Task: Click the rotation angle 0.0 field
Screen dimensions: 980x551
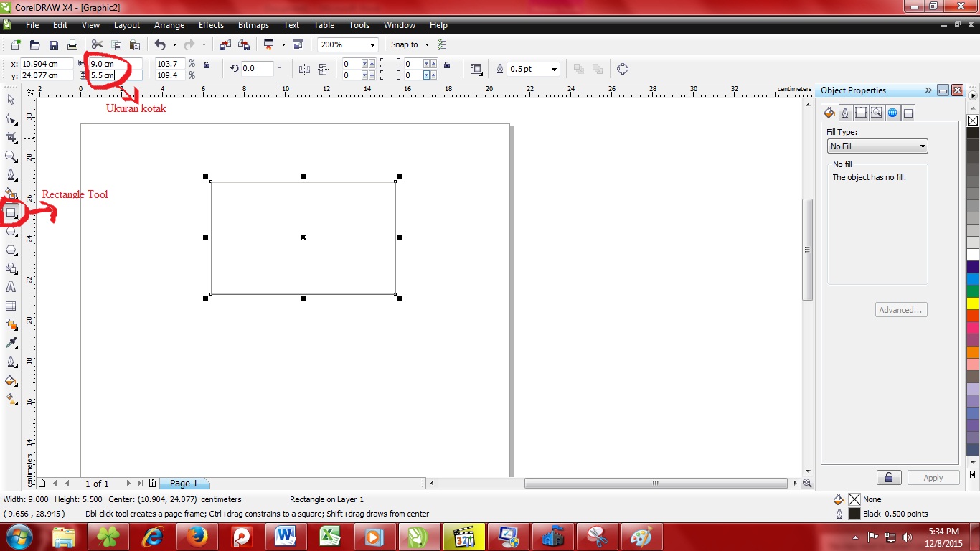Action: [x=258, y=69]
